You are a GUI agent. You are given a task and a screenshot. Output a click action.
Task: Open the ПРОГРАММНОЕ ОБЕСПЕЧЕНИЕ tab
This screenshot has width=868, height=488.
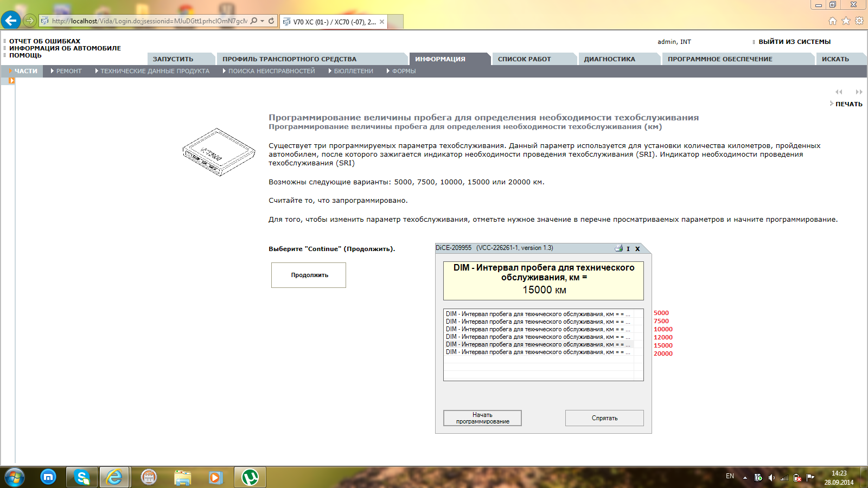pyautogui.click(x=720, y=59)
